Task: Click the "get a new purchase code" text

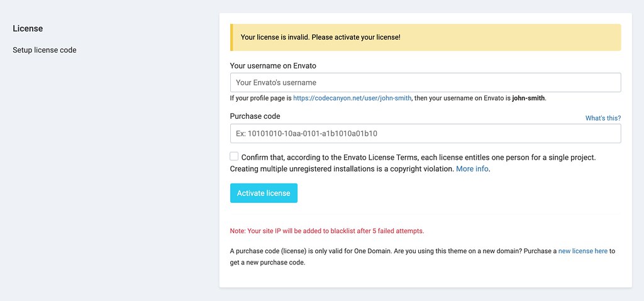Action: (x=267, y=263)
